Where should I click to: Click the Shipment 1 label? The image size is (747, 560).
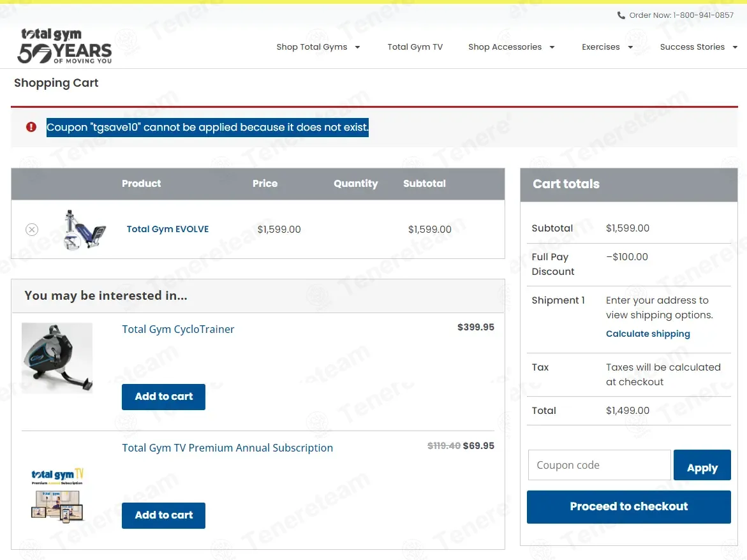coord(558,300)
